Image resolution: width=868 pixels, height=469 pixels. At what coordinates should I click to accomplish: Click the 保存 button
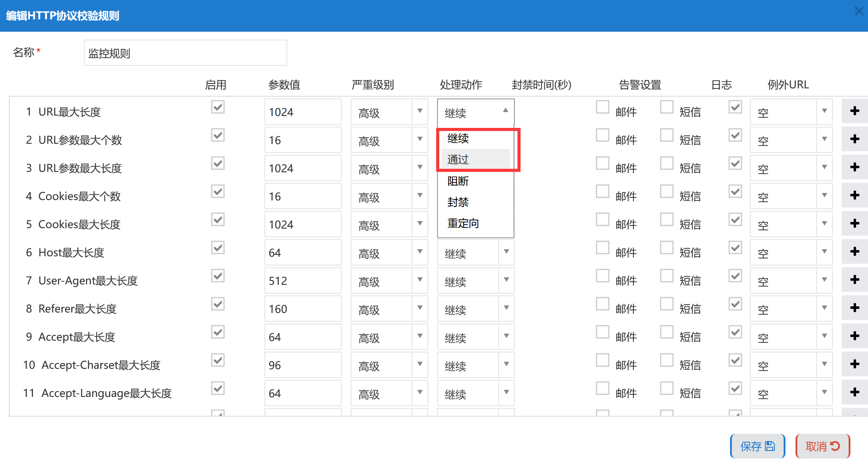click(x=757, y=446)
